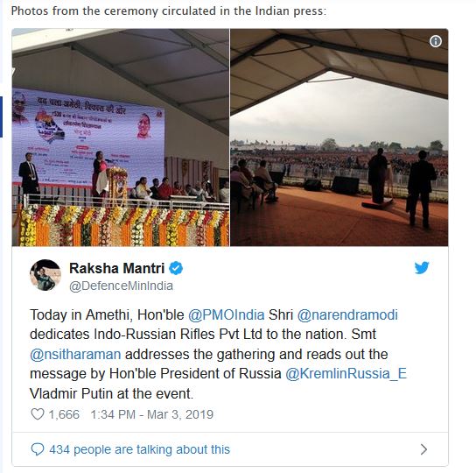476x473 pixels.
Task: Click the blue verified badge
Action: 176,268
